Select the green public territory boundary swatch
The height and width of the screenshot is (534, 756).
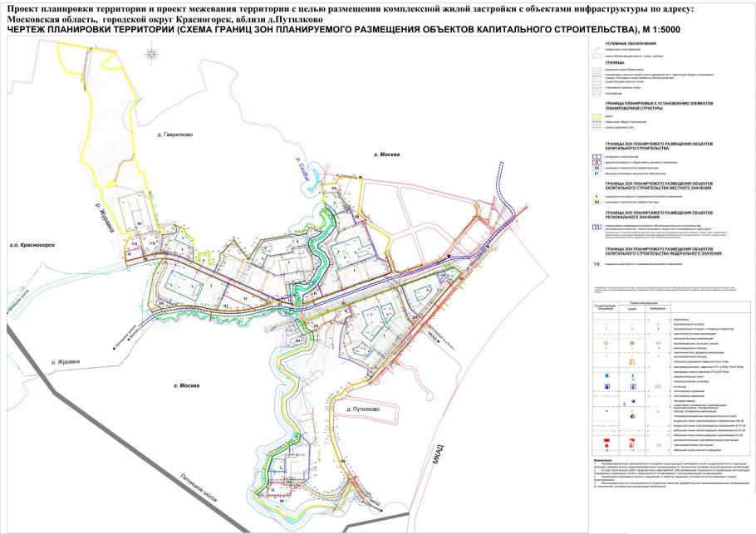pyautogui.click(x=596, y=122)
